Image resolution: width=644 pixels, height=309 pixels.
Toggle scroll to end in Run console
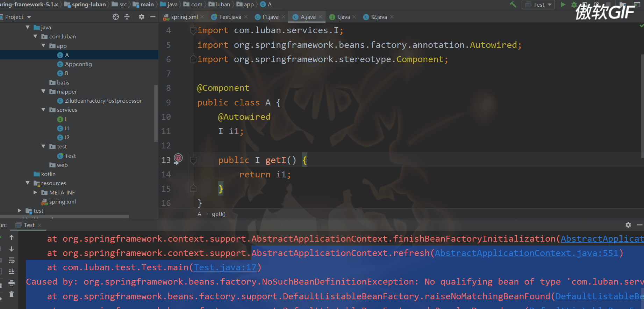[x=12, y=271]
